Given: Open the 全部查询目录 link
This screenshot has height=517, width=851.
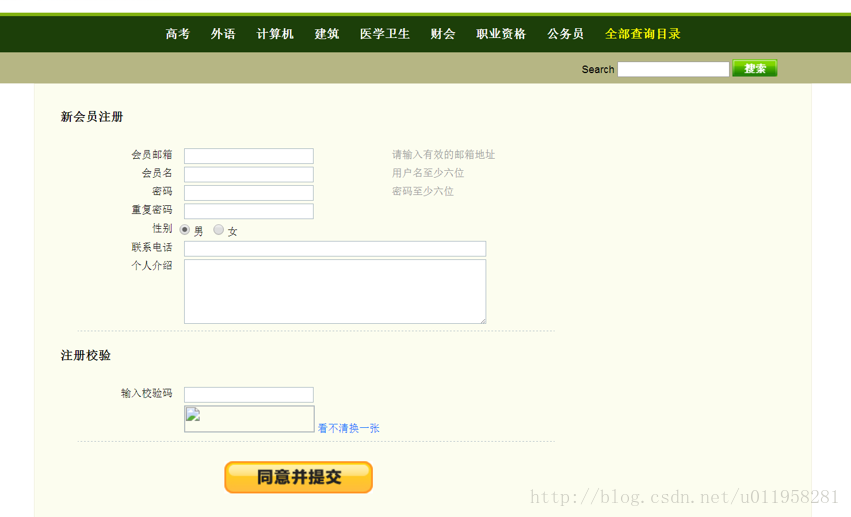Looking at the screenshot, I should tap(643, 34).
